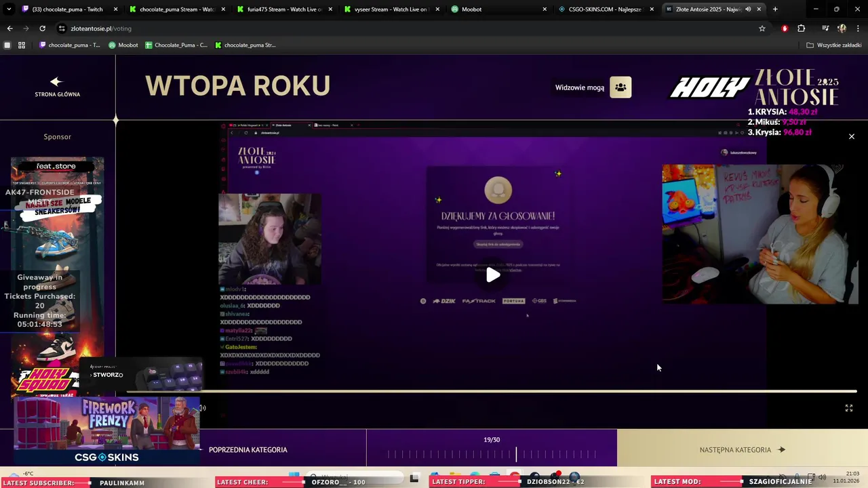868x488 pixels.
Task: Open the Moobot bookmark
Action: click(123, 45)
